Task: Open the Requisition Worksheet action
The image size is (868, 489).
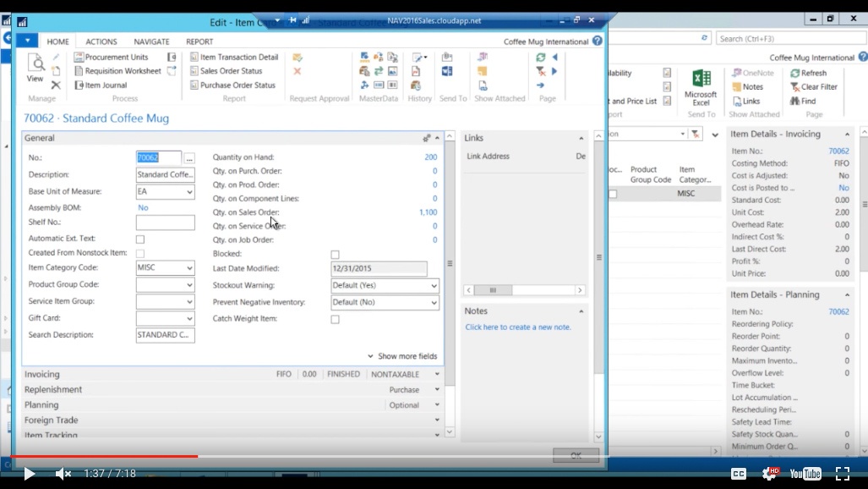Action: pos(117,71)
